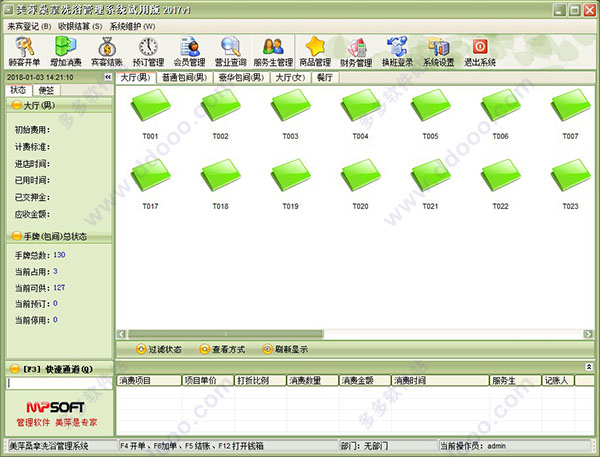The image size is (600, 457).
Task: Click the 消费数量 column header
Action: point(313,380)
